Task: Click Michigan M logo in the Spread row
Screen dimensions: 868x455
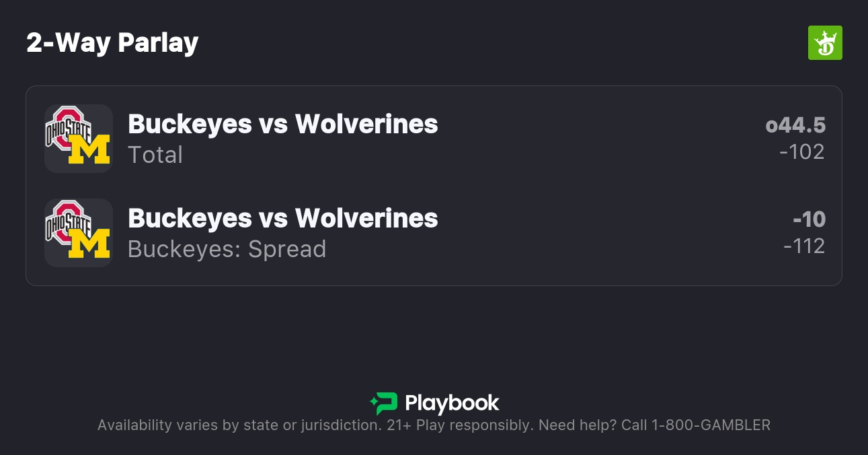Action: point(89,244)
